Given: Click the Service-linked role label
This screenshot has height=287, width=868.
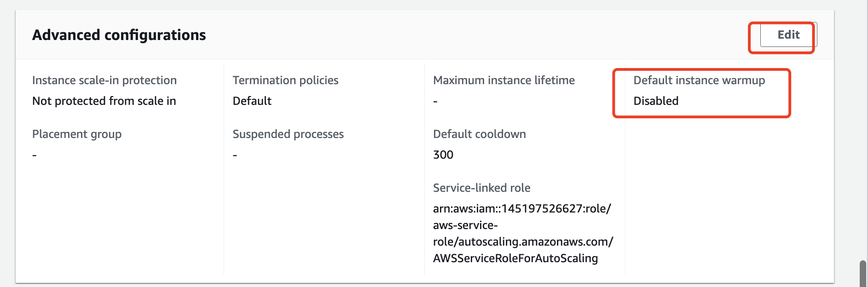Looking at the screenshot, I should (481, 188).
